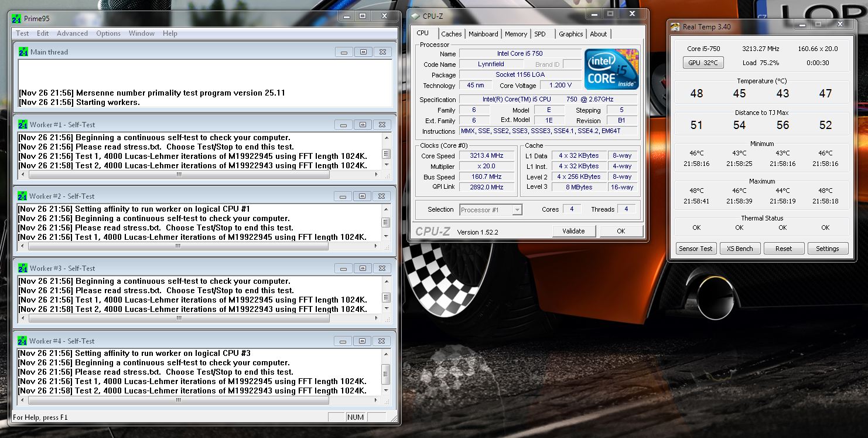
Task: Click the first core temperature 48
Action: click(x=696, y=93)
